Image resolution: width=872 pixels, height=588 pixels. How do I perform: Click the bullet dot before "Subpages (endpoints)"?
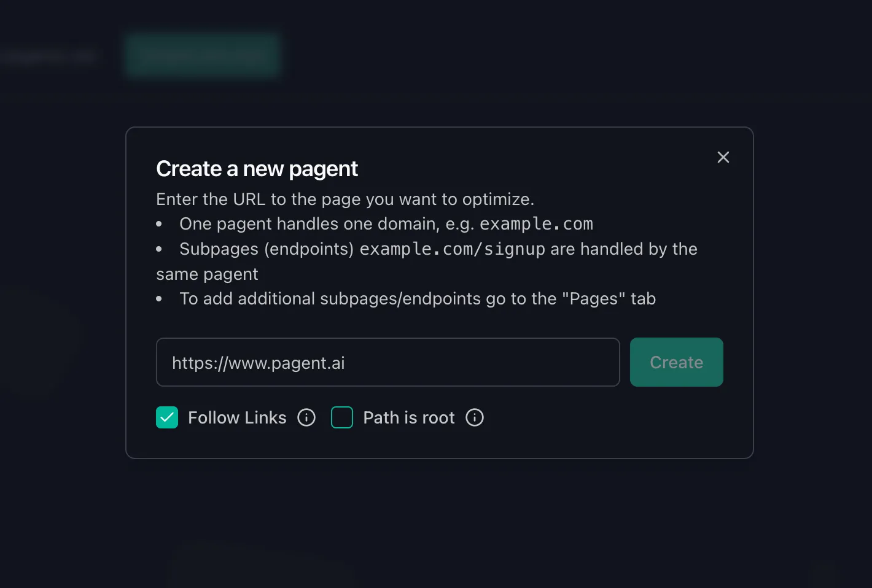coord(159,249)
